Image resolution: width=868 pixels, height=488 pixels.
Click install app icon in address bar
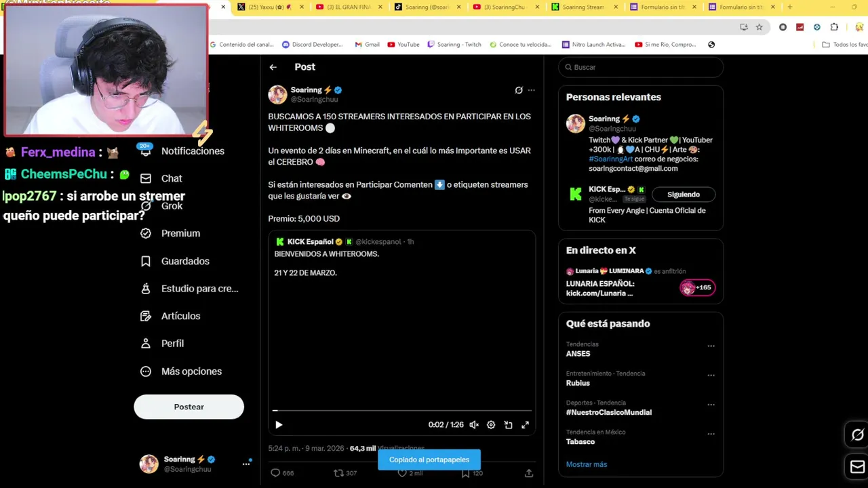click(x=744, y=27)
